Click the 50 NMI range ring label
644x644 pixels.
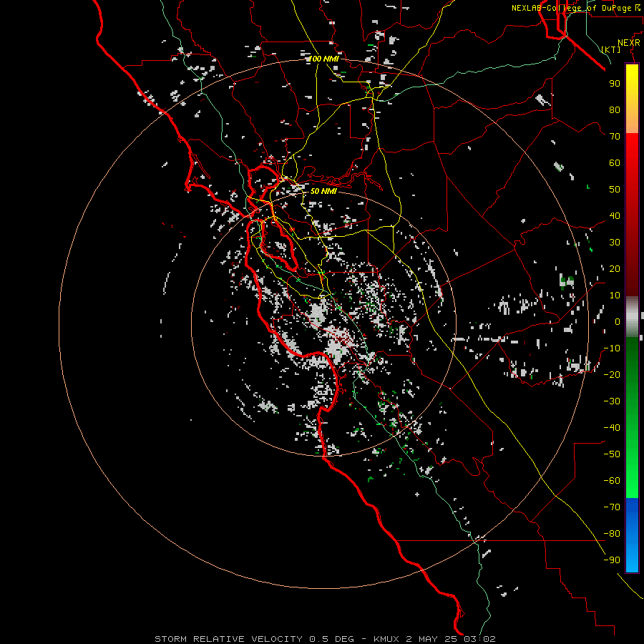(x=323, y=191)
